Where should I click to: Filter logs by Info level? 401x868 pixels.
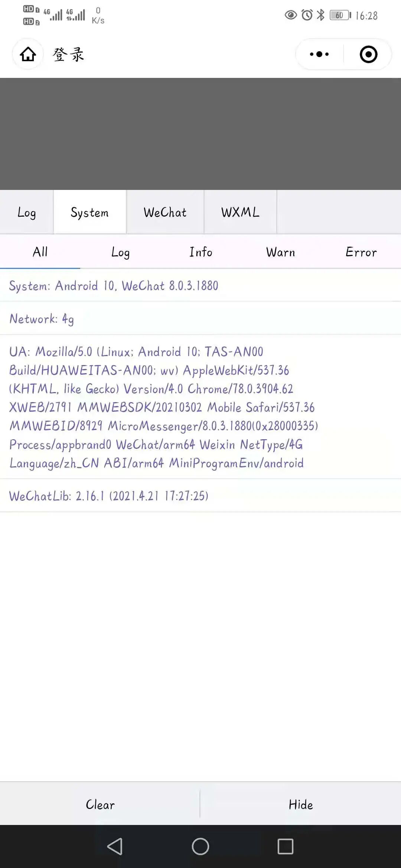200,252
